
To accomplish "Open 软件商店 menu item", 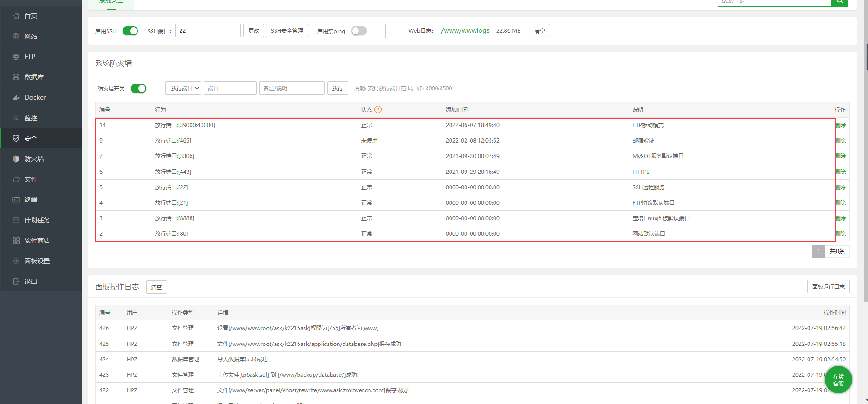I will tap(37, 241).
